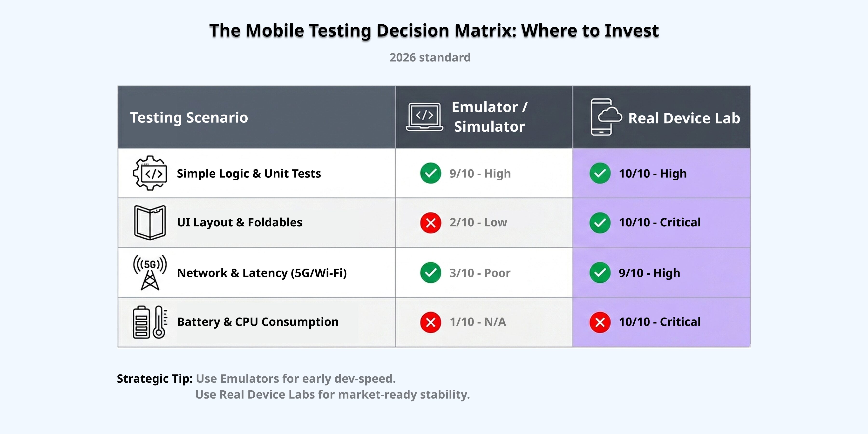868x434 pixels.
Task: Click the 5G tower icon
Action: point(150,273)
